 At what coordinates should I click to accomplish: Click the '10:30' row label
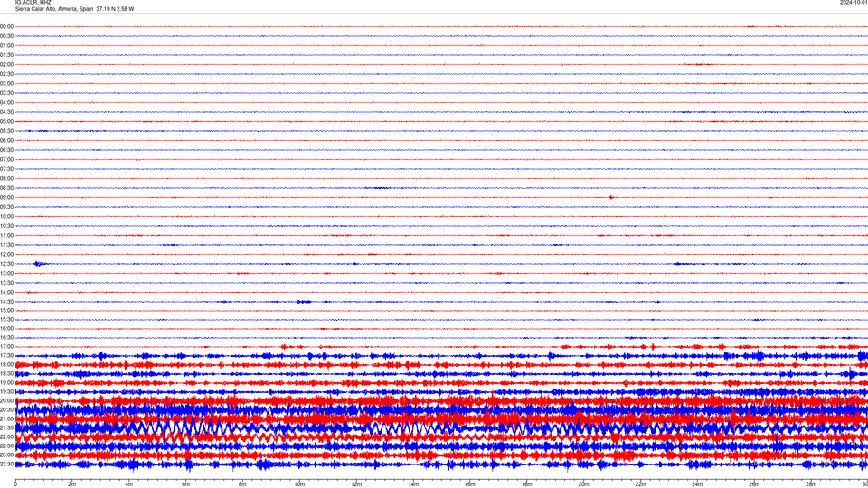point(6,226)
